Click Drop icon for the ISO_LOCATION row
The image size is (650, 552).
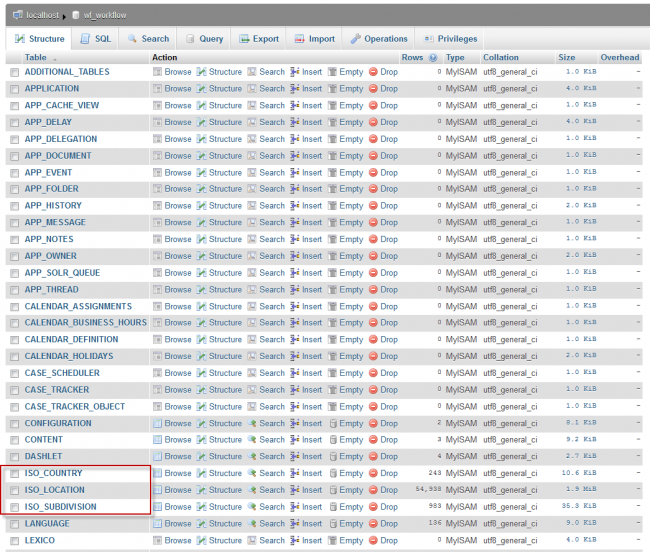[373, 490]
